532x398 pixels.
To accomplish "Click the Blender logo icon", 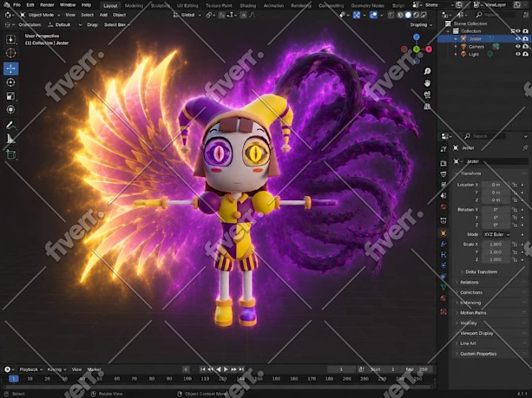I will click(6, 4).
